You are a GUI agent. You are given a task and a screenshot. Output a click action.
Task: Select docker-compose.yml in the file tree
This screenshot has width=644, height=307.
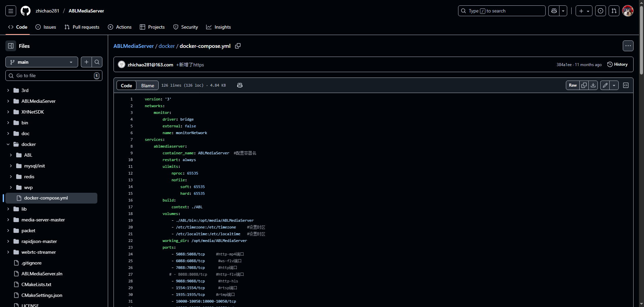click(x=51, y=198)
